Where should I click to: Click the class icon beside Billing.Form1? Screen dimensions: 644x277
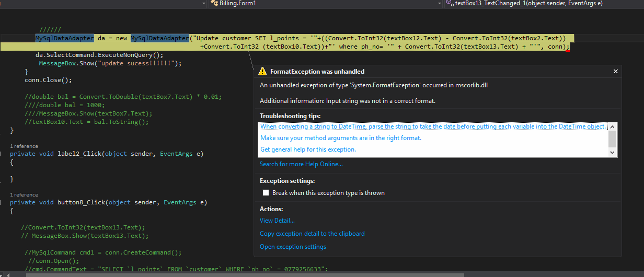(214, 3)
